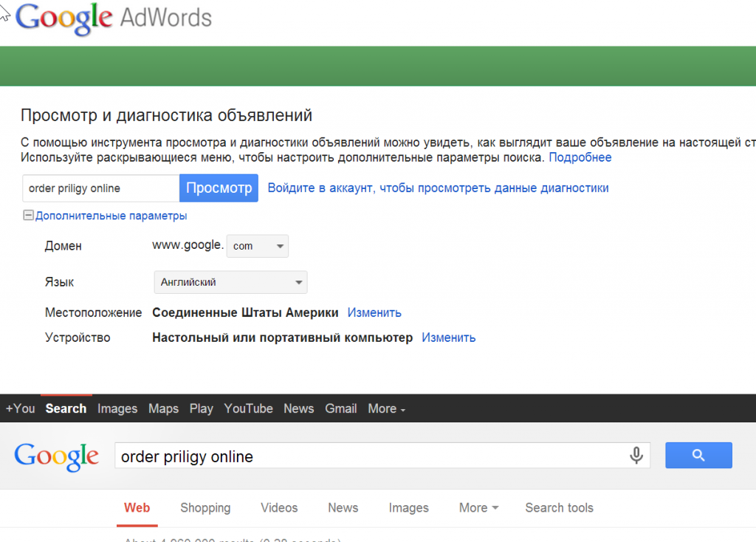Open Images in the black bar
Image resolution: width=756 pixels, height=542 pixels.
(x=117, y=408)
